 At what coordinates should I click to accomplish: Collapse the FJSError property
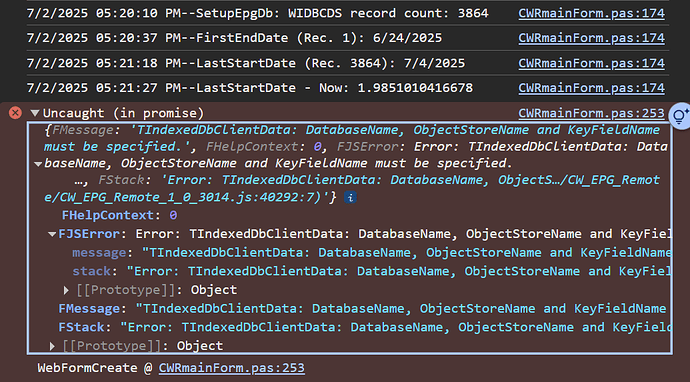coord(52,234)
